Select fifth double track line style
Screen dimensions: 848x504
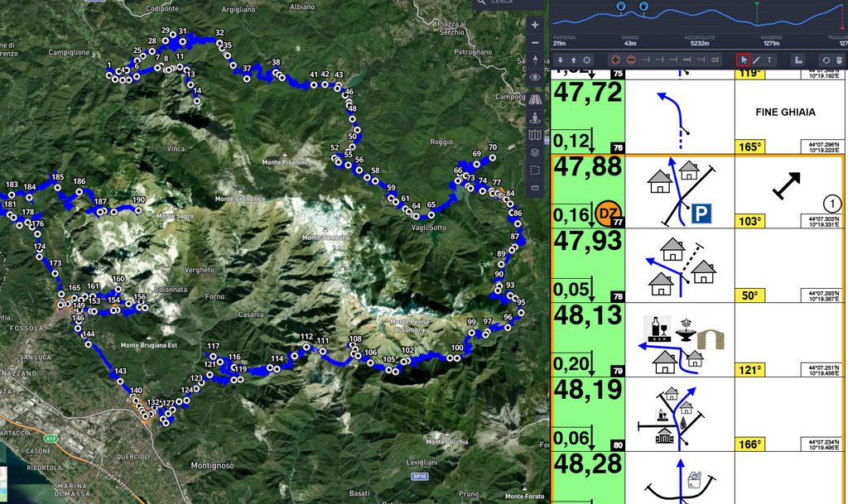click(701, 60)
